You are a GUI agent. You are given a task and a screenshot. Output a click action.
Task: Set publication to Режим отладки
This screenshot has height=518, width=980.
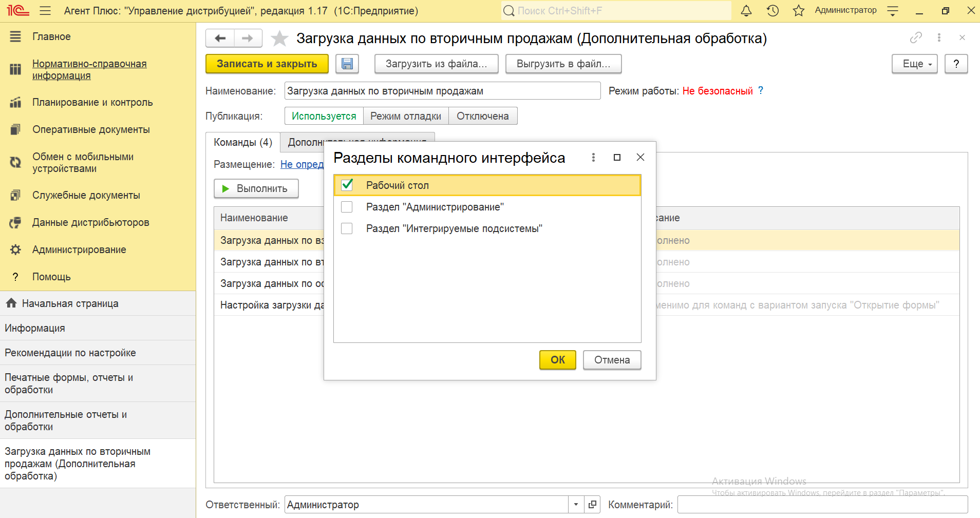pyautogui.click(x=406, y=116)
